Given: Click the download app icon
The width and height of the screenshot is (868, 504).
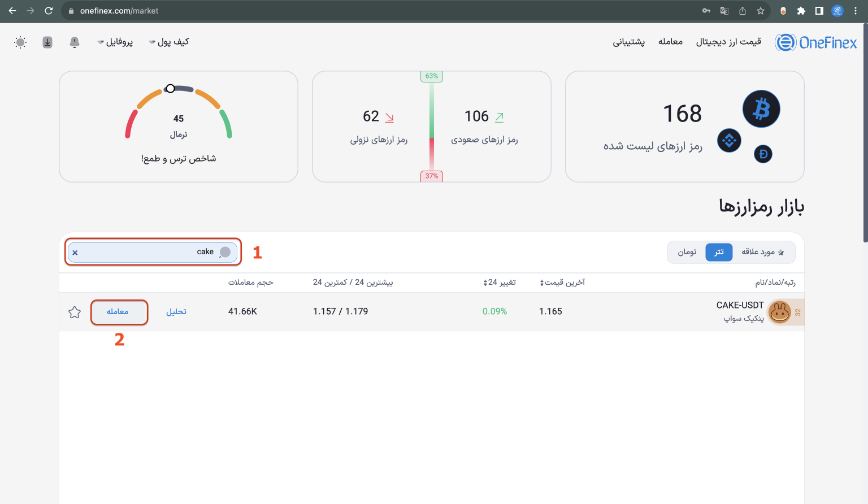Looking at the screenshot, I should 47,42.
